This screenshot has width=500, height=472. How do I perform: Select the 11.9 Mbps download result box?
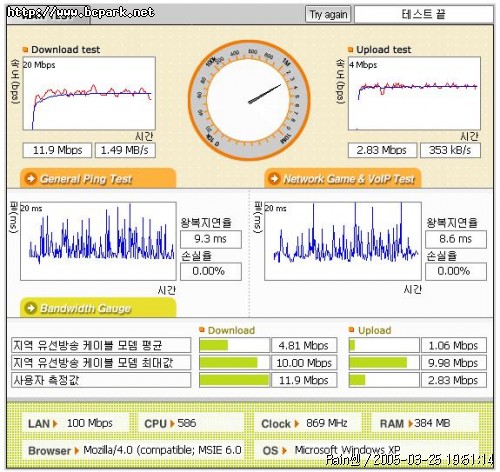[x=57, y=150]
